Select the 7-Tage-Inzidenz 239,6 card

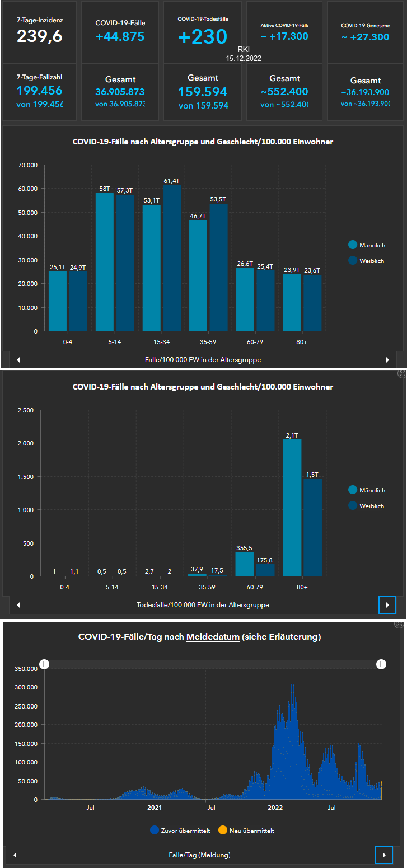(40, 31)
